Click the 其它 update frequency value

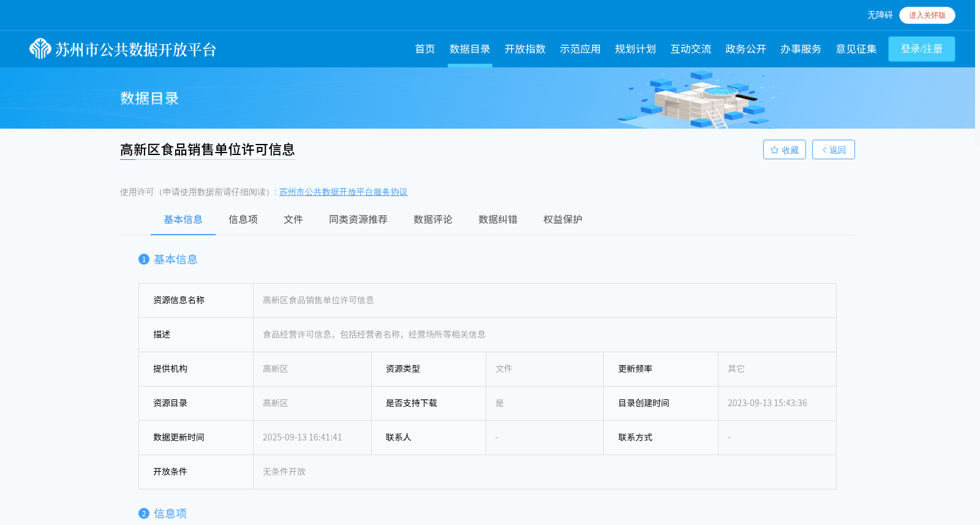pyautogui.click(x=736, y=369)
